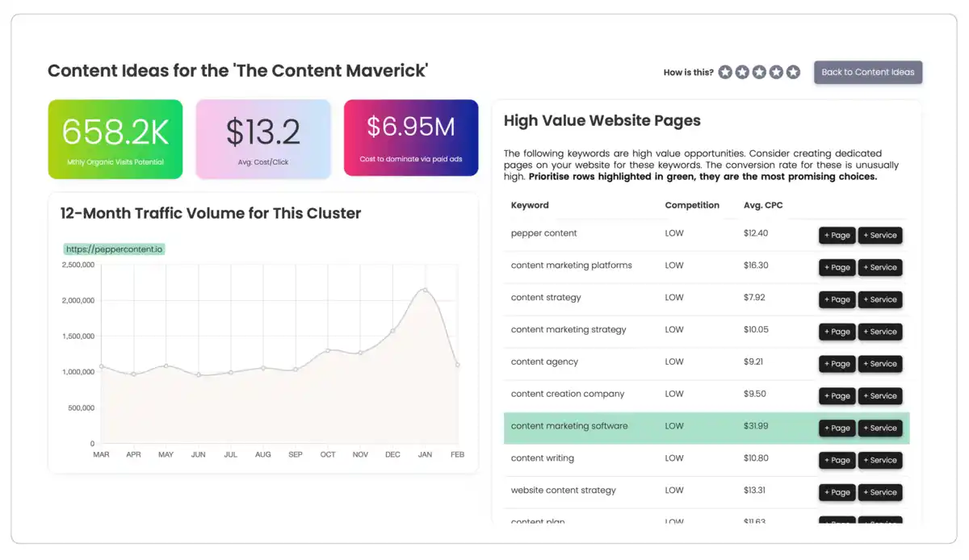Click the Keyword column header

click(529, 205)
